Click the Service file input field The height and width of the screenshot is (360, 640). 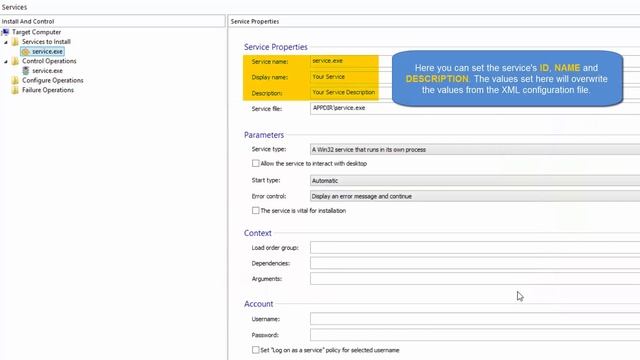(x=475, y=108)
